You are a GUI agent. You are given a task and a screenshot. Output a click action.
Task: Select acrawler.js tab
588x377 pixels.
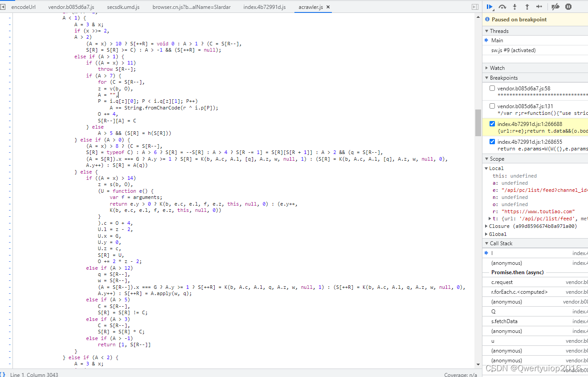point(310,8)
